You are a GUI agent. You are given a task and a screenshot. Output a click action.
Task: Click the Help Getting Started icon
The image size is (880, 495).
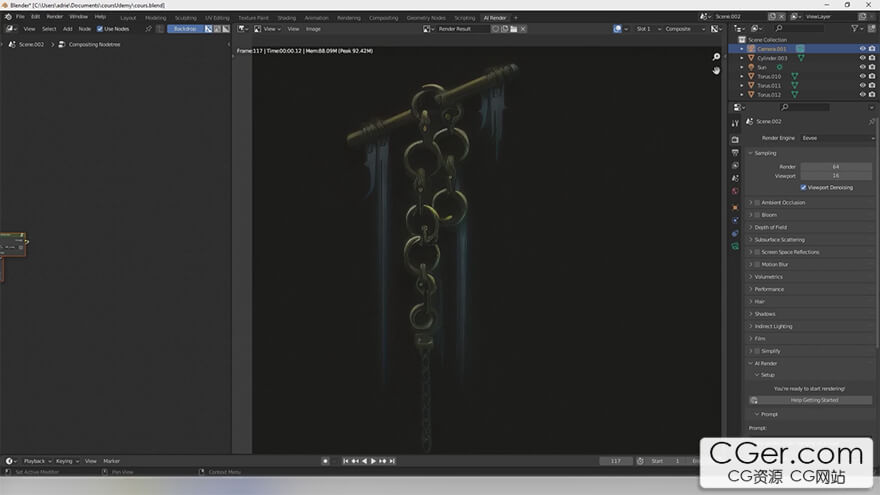[754, 400]
